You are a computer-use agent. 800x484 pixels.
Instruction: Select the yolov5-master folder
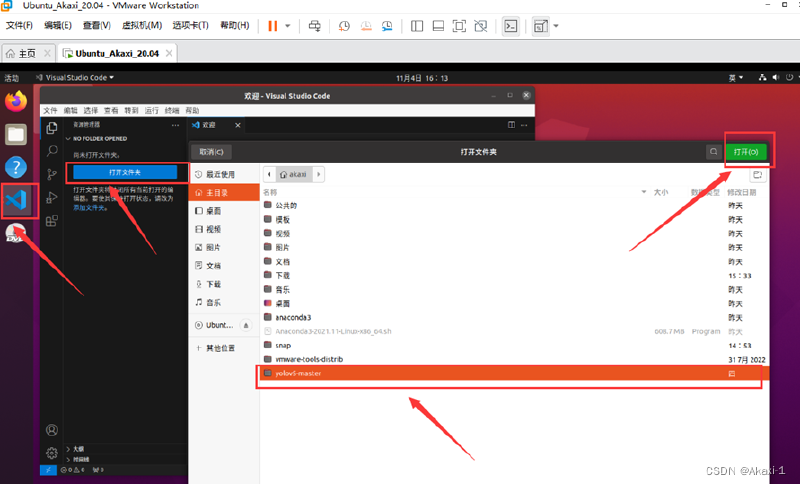[x=513, y=373]
